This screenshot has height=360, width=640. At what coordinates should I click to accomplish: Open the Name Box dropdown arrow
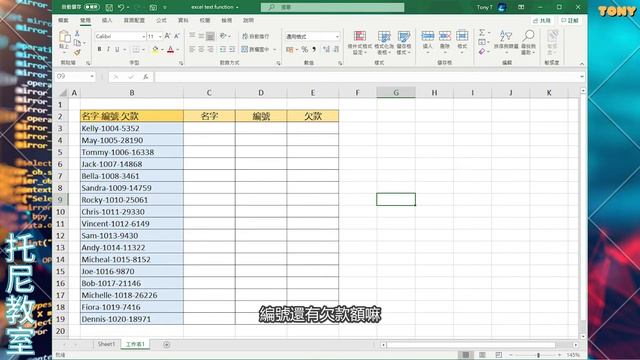[x=92, y=77]
